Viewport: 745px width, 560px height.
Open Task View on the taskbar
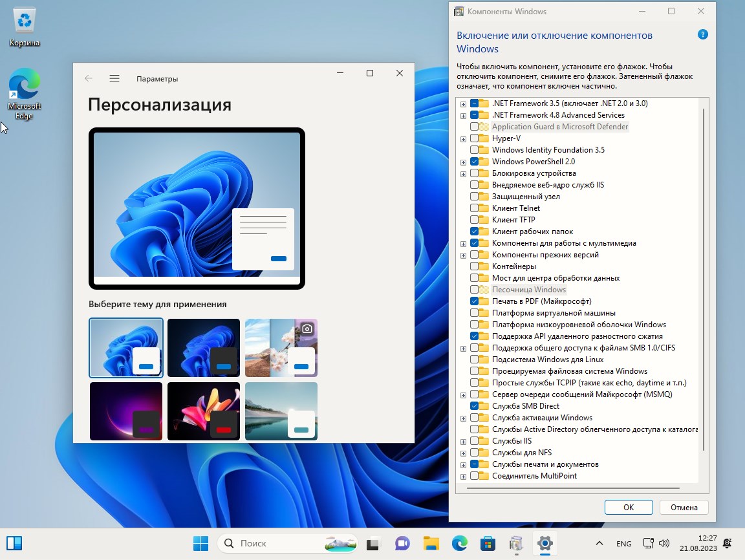(374, 543)
